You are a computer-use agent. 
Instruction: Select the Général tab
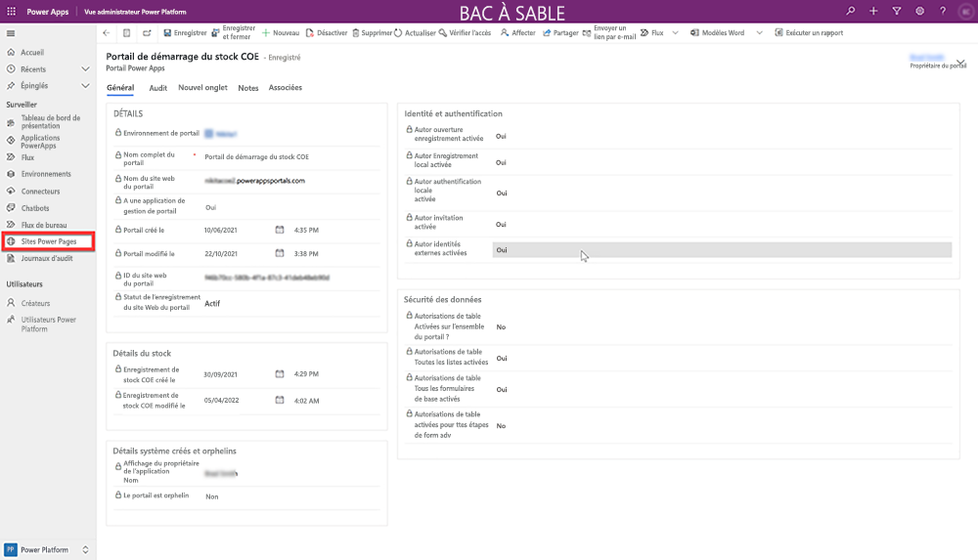coord(120,88)
